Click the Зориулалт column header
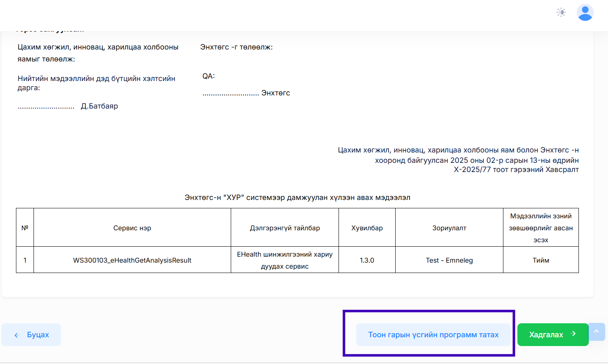 [449, 228]
